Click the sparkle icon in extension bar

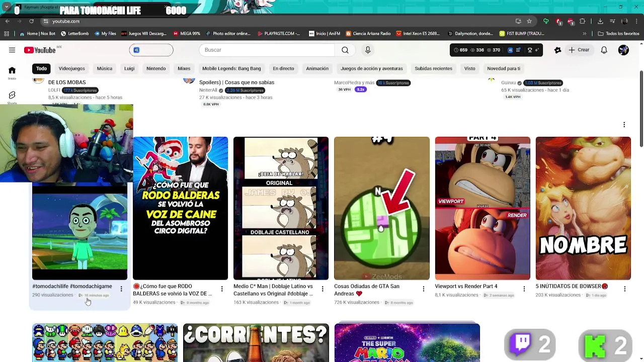tap(537, 50)
